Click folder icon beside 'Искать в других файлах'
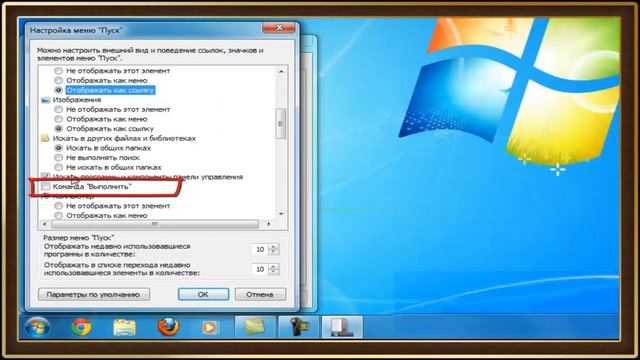The width and height of the screenshot is (640, 360). (x=46, y=138)
